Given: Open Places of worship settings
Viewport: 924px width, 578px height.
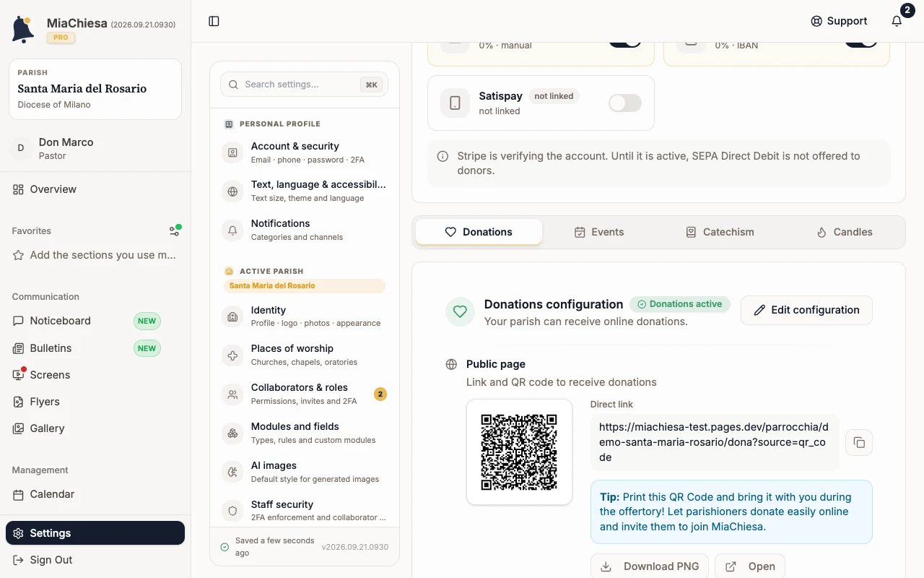Looking at the screenshot, I should coord(305,355).
